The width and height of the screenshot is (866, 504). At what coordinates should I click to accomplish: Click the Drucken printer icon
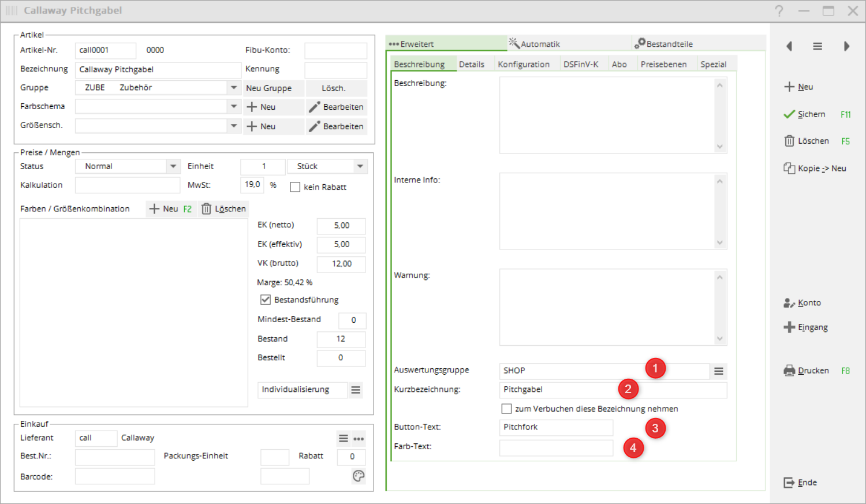point(789,371)
